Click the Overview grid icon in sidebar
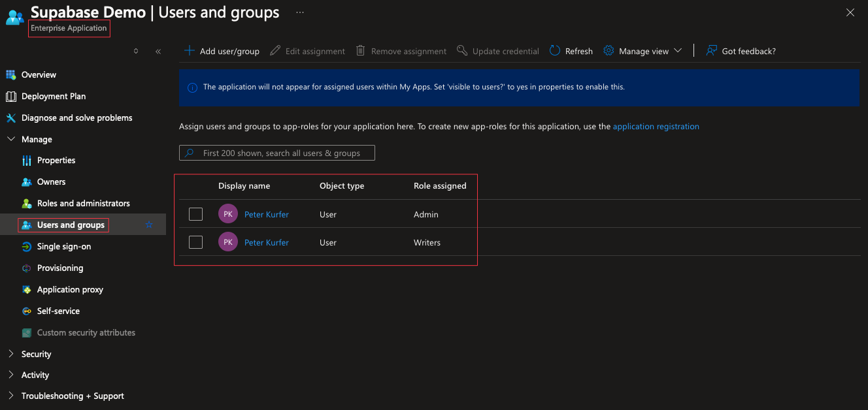Image resolution: width=868 pixels, height=410 pixels. 10,74
